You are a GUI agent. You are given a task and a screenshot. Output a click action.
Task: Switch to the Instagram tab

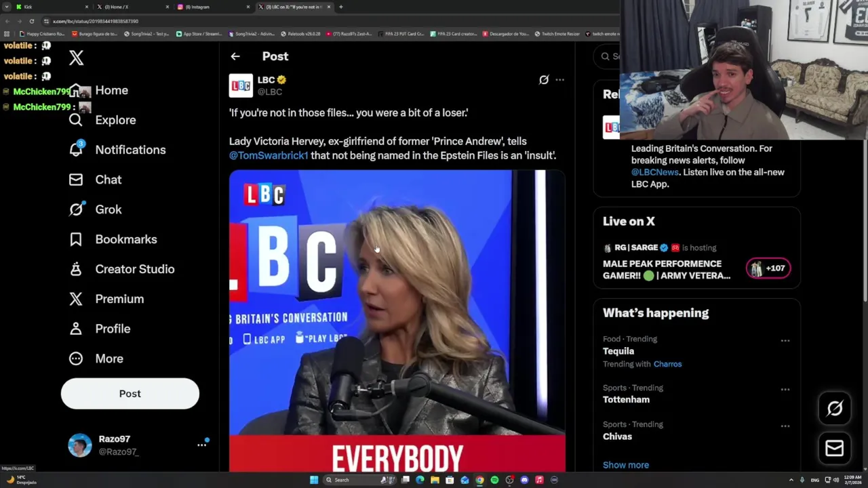pyautogui.click(x=214, y=7)
